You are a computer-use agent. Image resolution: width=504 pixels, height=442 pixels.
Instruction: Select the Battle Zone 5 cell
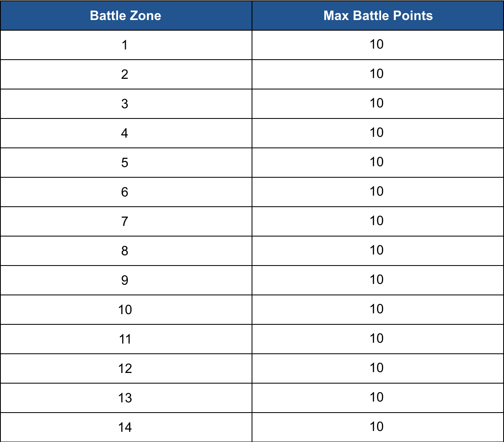126,163
